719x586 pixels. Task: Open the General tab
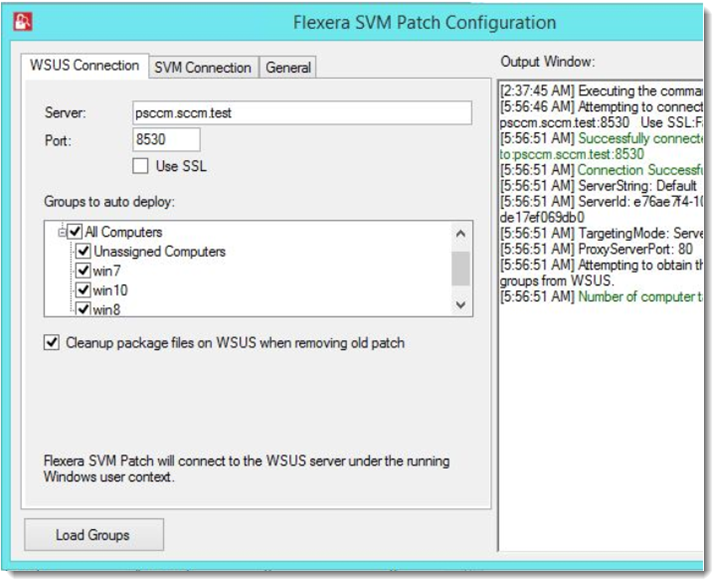tap(288, 68)
